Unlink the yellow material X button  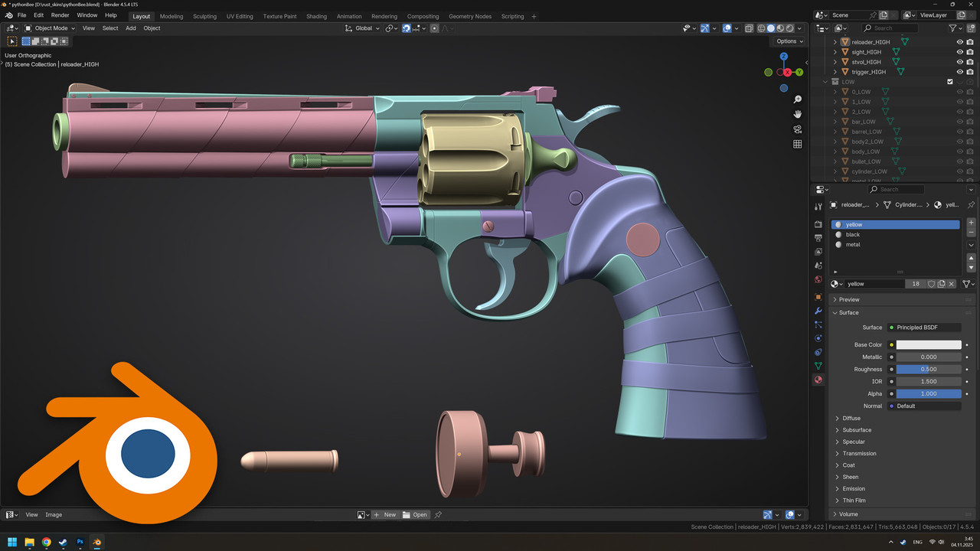[952, 284]
